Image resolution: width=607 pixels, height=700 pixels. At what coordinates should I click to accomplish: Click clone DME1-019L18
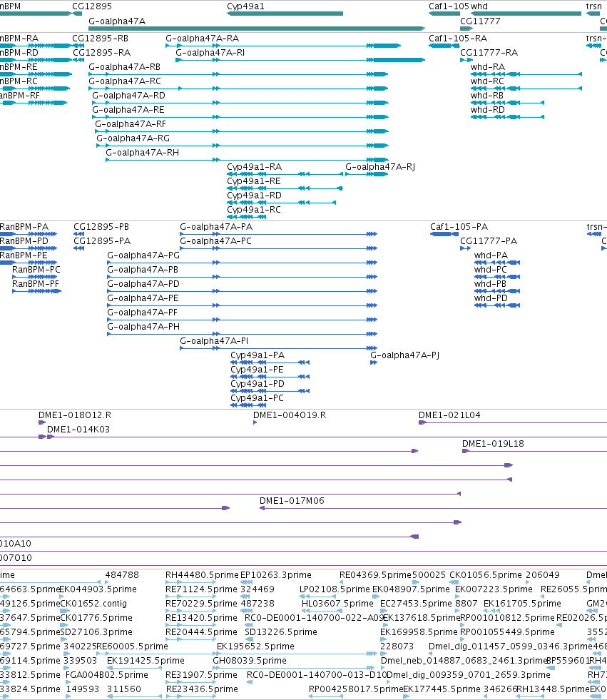click(493, 444)
